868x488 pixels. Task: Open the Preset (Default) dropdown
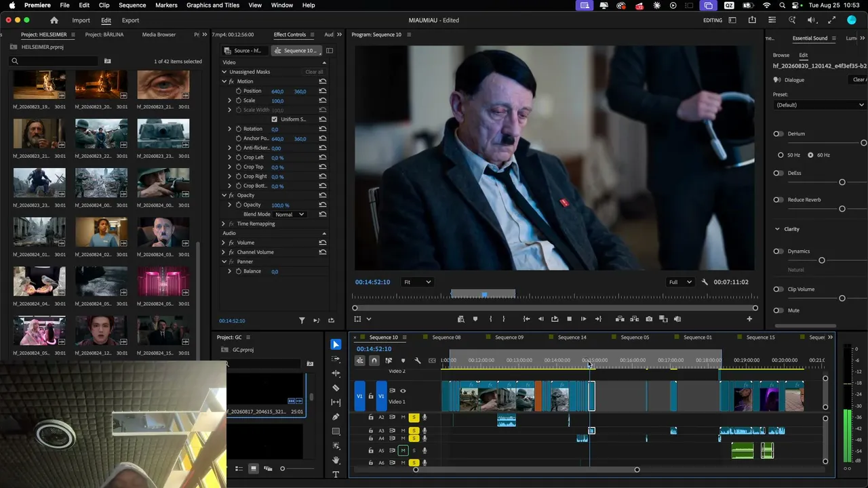click(820, 105)
